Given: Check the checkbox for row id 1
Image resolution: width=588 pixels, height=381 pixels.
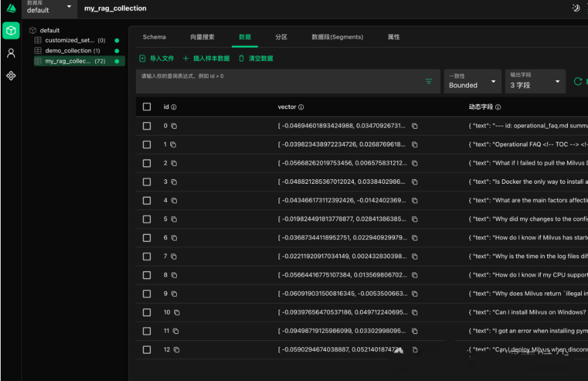Looking at the screenshot, I should 147,145.
